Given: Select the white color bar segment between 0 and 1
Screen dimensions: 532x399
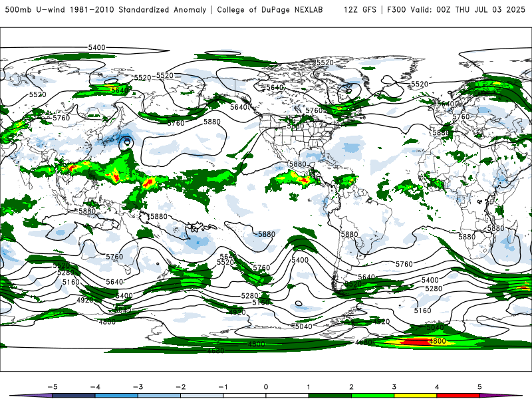Looking at the screenshot, I should [287, 396].
